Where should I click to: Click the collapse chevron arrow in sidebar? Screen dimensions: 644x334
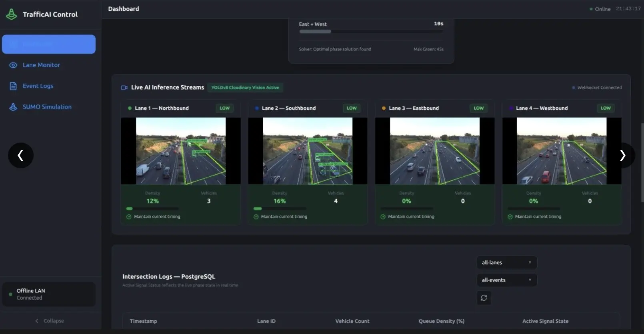click(x=37, y=321)
